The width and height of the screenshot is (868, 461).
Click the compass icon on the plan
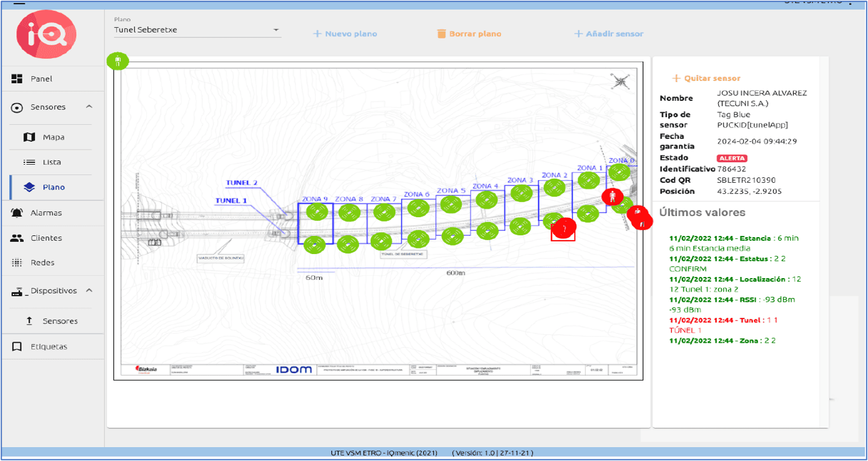620,81
